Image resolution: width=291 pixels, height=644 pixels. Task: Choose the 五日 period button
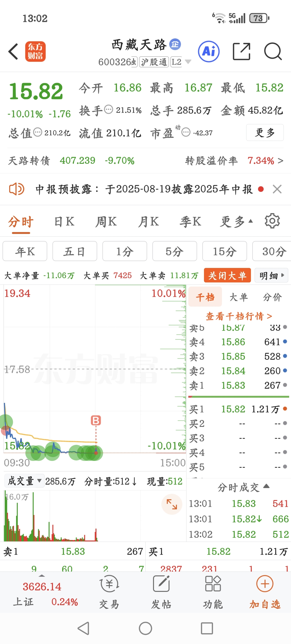[x=75, y=251]
